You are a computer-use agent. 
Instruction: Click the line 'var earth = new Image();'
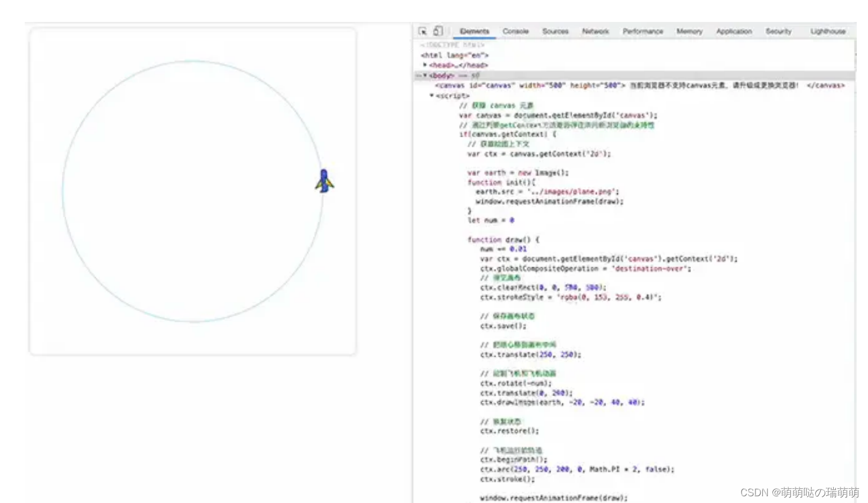click(518, 173)
